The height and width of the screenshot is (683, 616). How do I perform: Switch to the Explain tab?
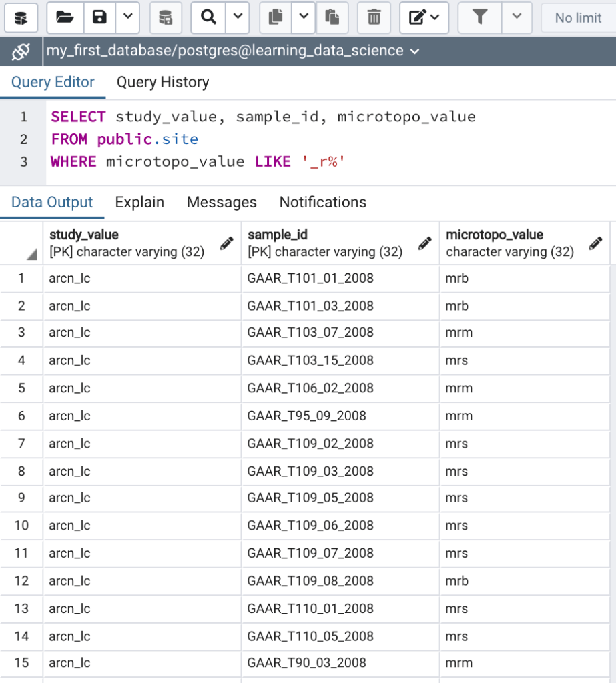point(139,202)
